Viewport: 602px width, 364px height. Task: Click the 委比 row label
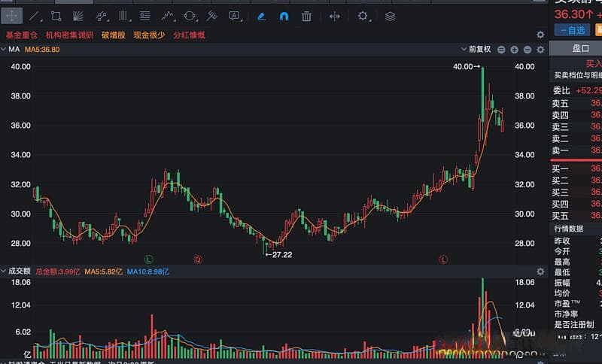click(561, 90)
